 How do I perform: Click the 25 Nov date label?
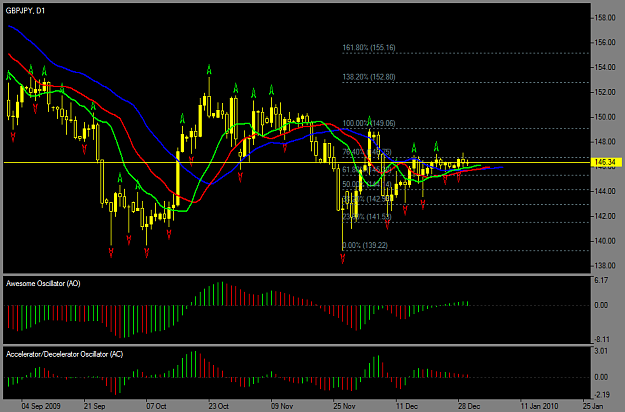pyautogui.click(x=344, y=406)
